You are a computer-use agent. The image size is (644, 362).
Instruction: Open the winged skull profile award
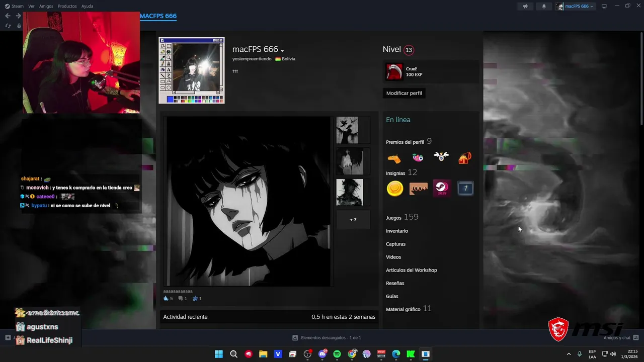point(441,157)
